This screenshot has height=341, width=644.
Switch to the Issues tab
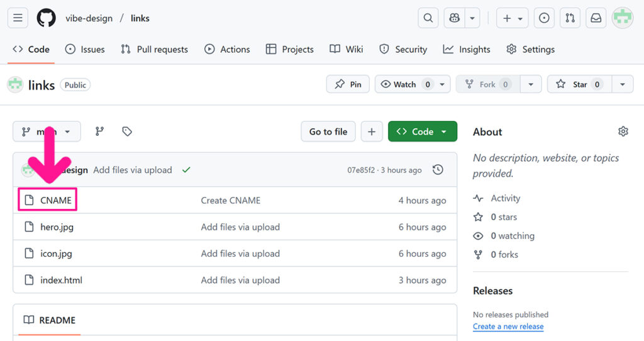point(85,49)
